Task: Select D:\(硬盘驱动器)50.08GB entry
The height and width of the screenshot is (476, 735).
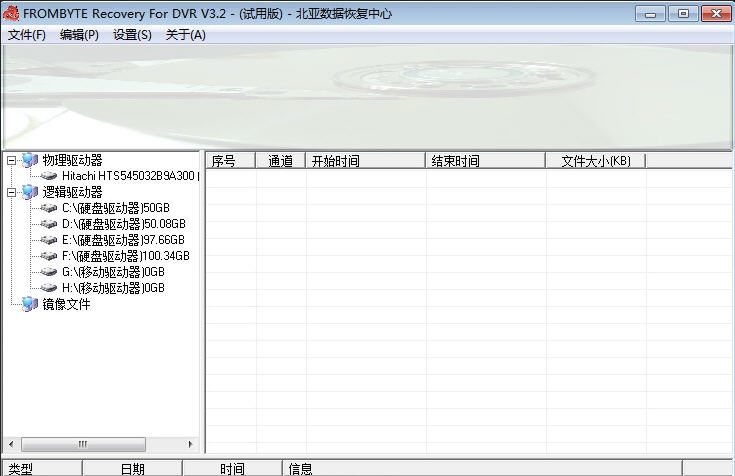Action: pyautogui.click(x=124, y=224)
